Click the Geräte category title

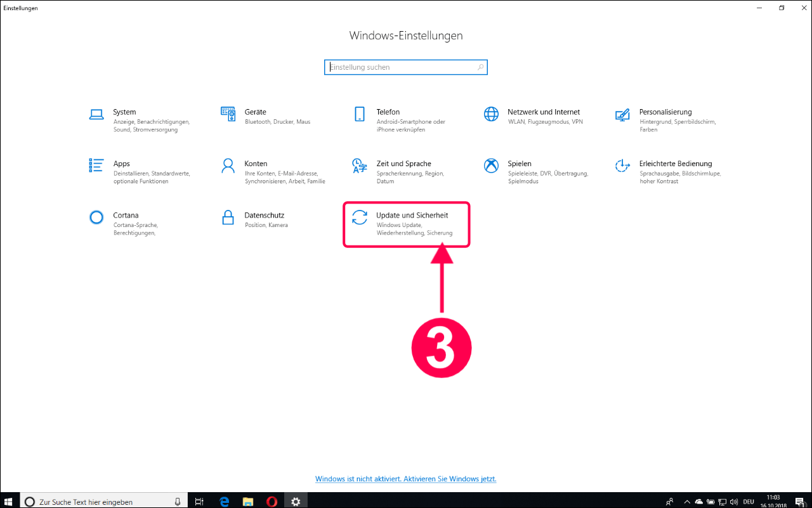tap(256, 112)
